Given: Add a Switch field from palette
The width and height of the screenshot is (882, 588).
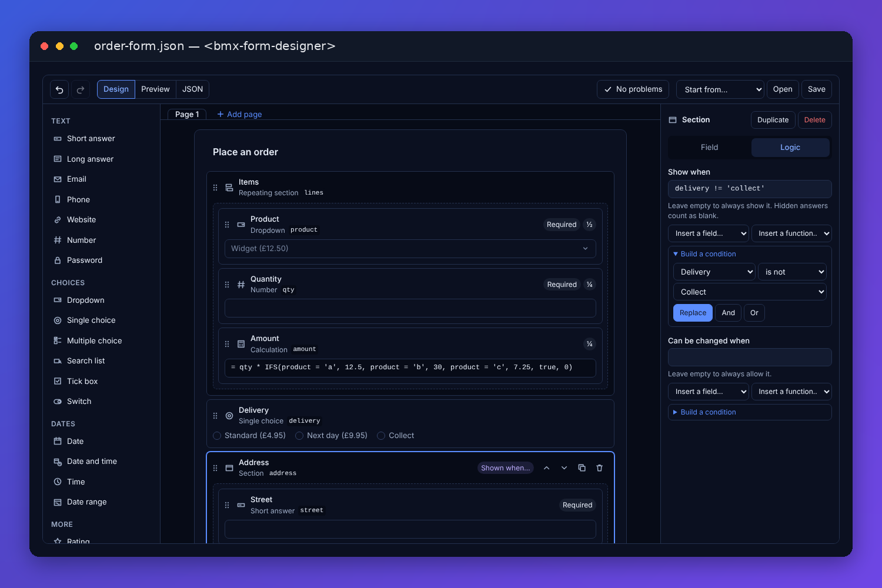Looking at the screenshot, I should (101, 402).
